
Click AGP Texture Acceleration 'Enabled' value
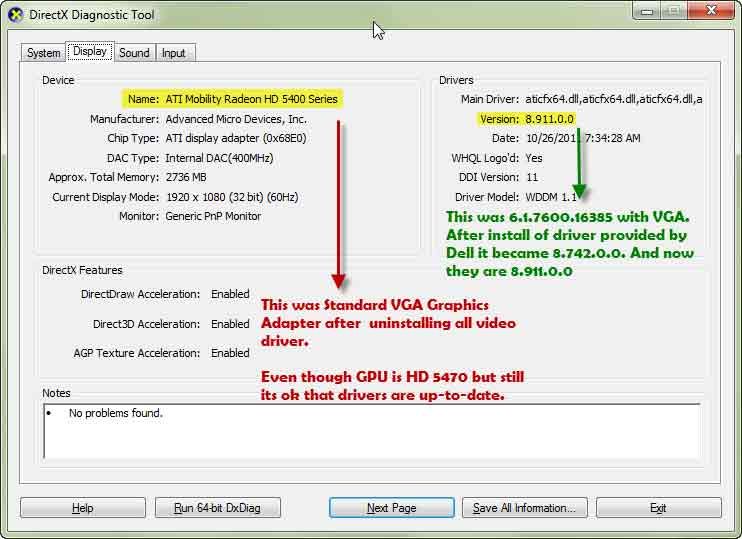pos(230,353)
